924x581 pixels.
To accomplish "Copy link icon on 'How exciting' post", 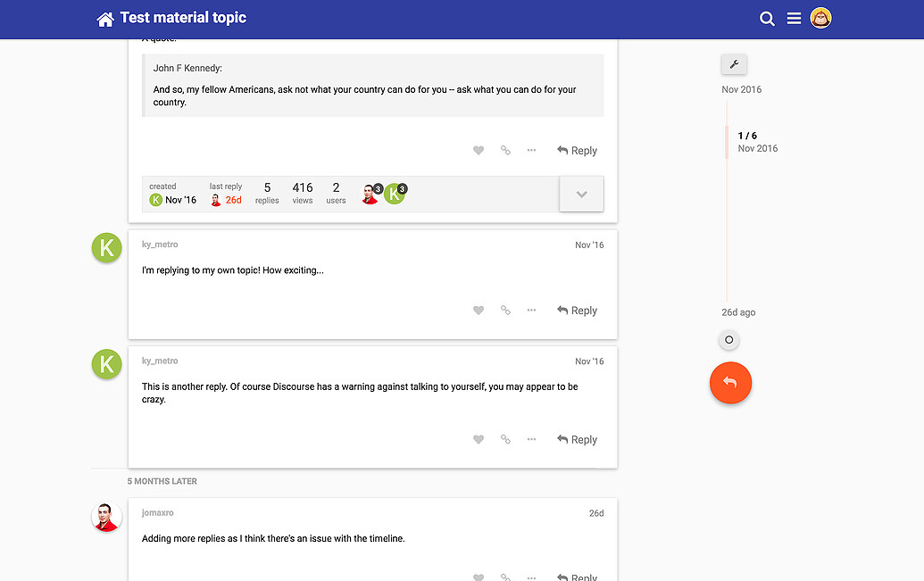I will tap(505, 311).
